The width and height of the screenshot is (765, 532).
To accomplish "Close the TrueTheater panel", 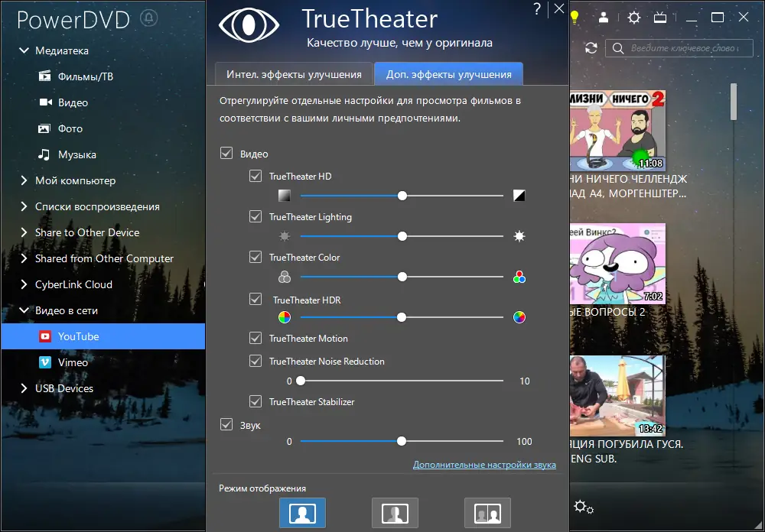I will click(x=559, y=8).
